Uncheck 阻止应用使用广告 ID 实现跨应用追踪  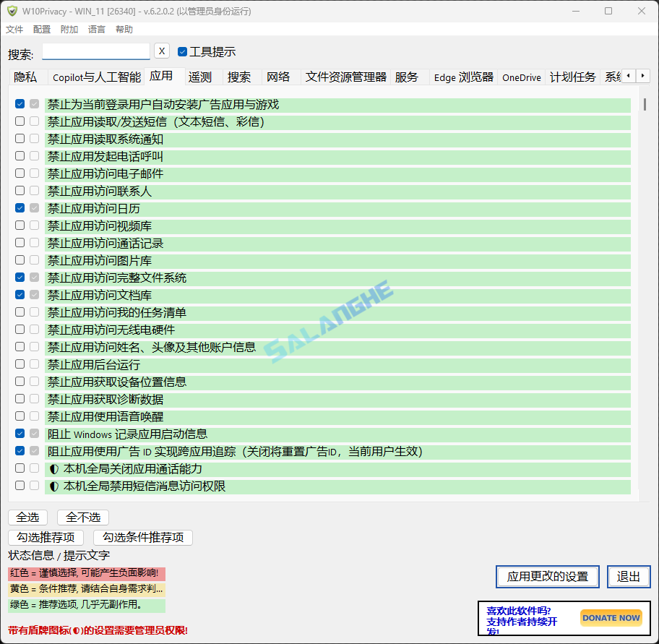pos(20,450)
